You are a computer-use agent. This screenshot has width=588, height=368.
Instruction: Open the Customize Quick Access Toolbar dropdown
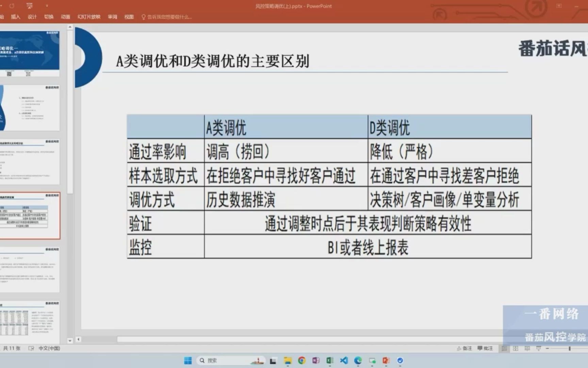(47, 6)
